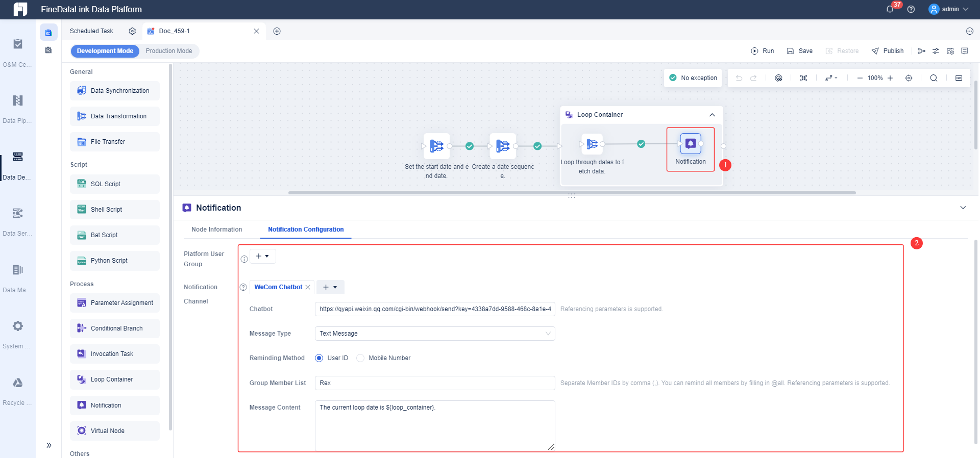Add a Data Transformation node

click(x=115, y=116)
